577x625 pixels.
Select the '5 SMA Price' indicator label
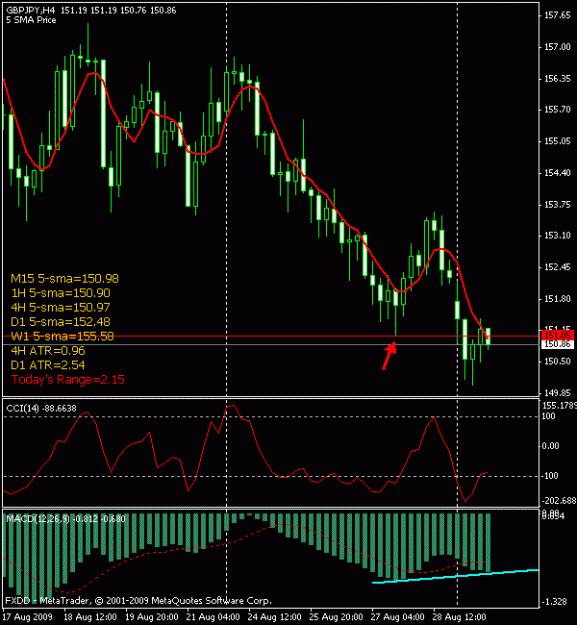(x=31, y=20)
